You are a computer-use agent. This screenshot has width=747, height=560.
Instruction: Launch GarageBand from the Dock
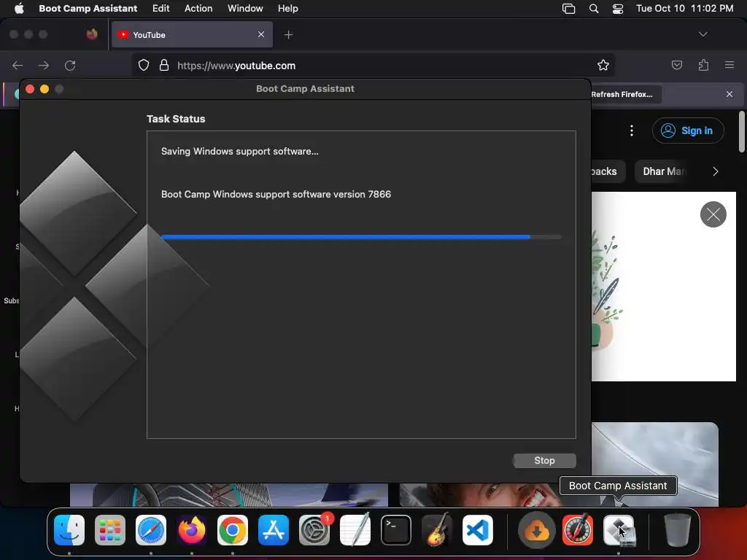pos(437,530)
